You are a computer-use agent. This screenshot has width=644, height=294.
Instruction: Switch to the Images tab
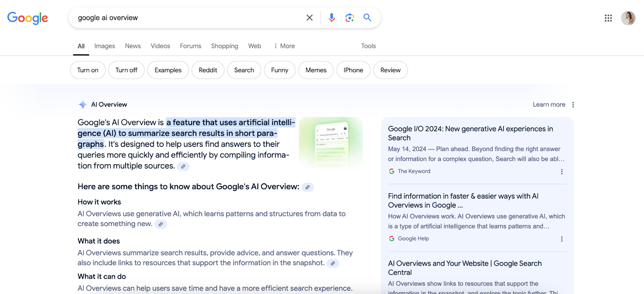tap(105, 46)
